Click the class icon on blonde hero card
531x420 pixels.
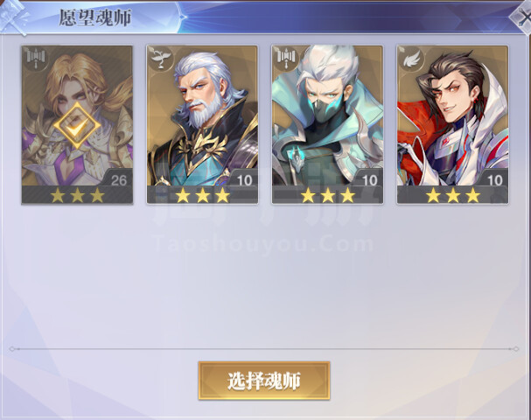tap(36, 58)
